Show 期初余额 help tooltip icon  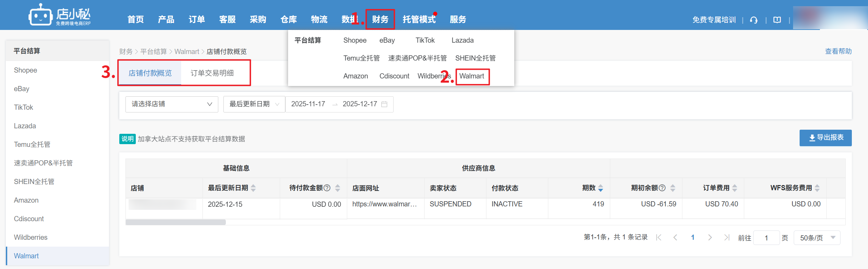pyautogui.click(x=662, y=188)
